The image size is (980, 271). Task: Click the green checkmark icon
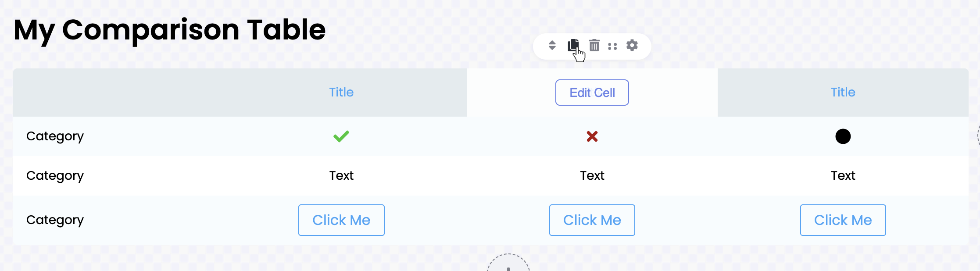(341, 136)
